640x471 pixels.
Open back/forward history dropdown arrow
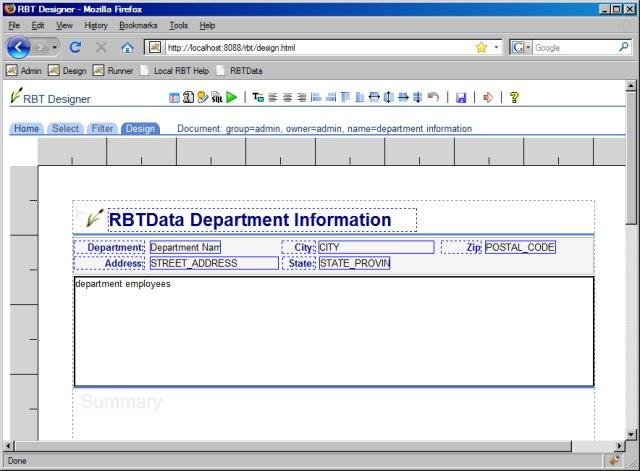(54, 48)
